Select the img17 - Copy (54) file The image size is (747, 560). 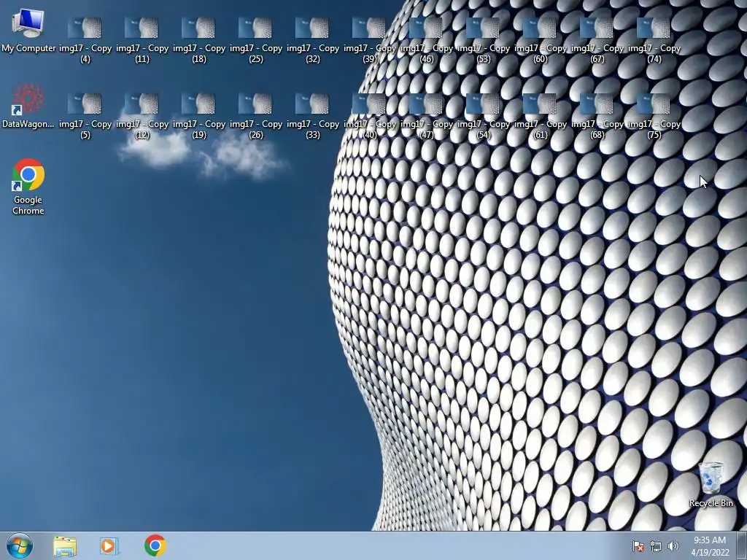click(x=484, y=116)
